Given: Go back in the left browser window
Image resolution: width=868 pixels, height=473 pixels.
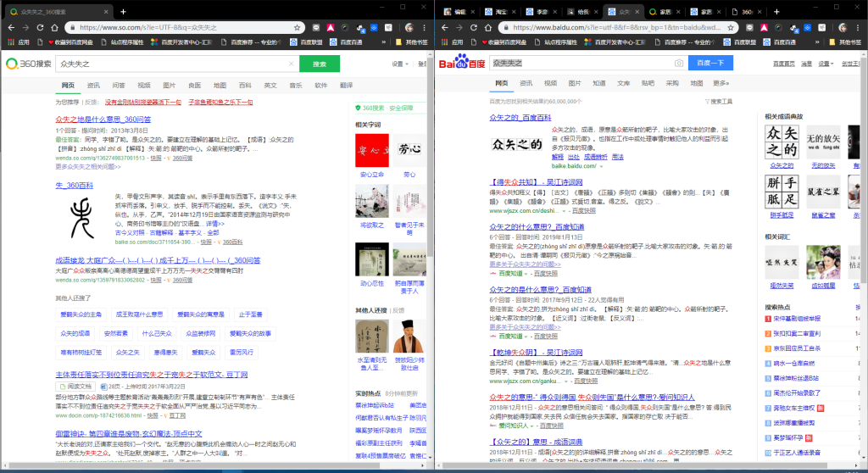Looking at the screenshot, I should click(11, 27).
